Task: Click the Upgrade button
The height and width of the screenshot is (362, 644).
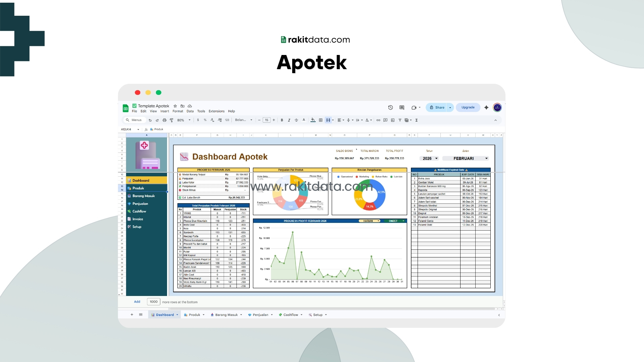Action: [468, 108]
